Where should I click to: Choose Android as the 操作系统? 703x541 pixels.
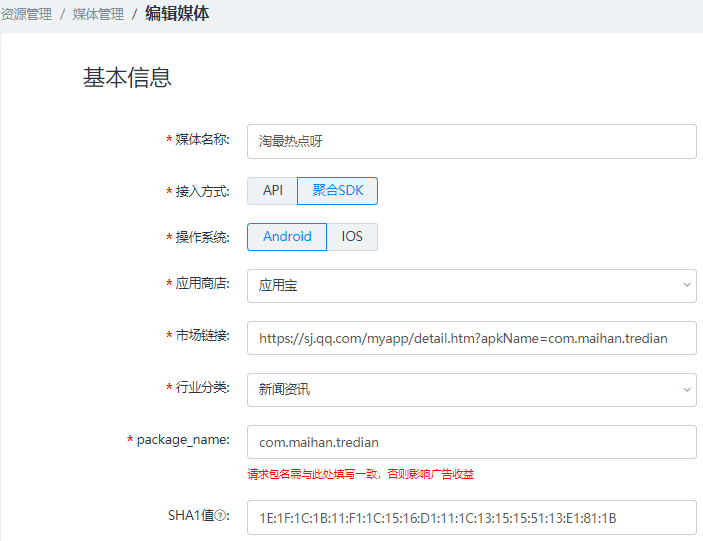point(287,237)
